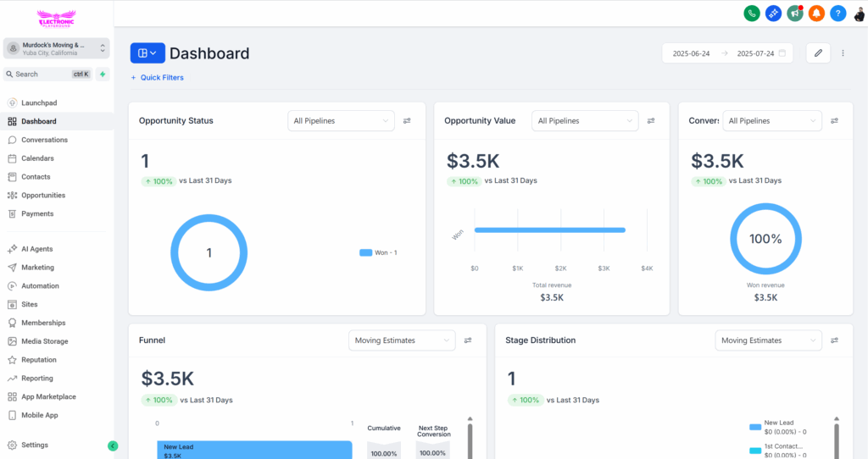Open the dashboard switcher dropdown button
Image resolution: width=868 pixels, height=459 pixels.
[147, 53]
